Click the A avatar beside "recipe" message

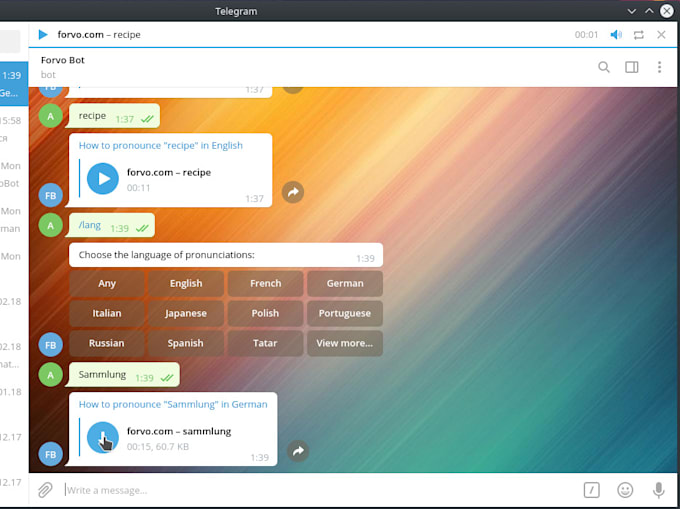point(51,116)
